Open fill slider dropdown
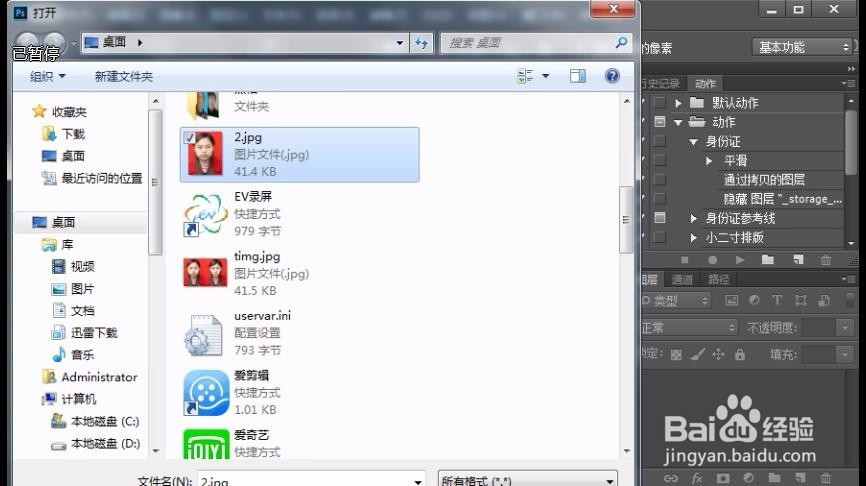Image resolution: width=866 pixels, height=486 pixels. point(845,354)
